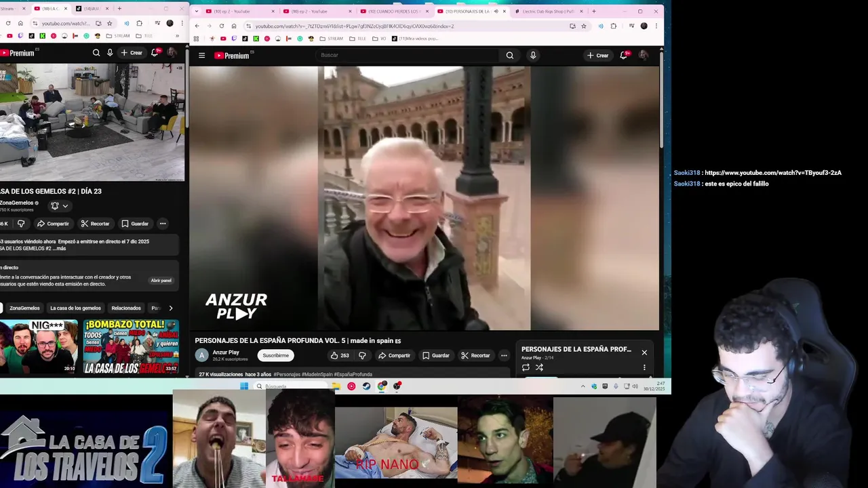Open the apps grid icon in right bookmarks bar
Screen dimensions: 868x488
coord(196,39)
